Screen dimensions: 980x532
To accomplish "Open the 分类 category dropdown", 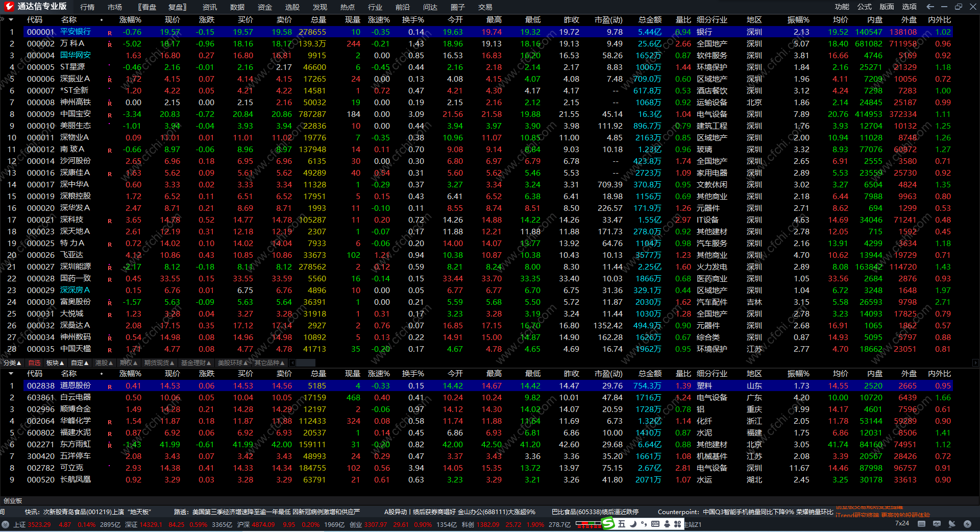I will pyautogui.click(x=12, y=362).
